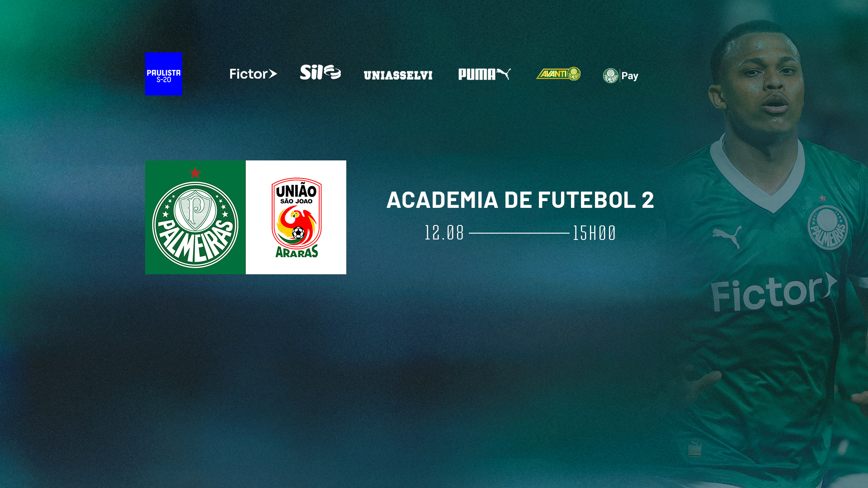
Task: Click the soccer ball in the Araras crest
Action: point(298,233)
